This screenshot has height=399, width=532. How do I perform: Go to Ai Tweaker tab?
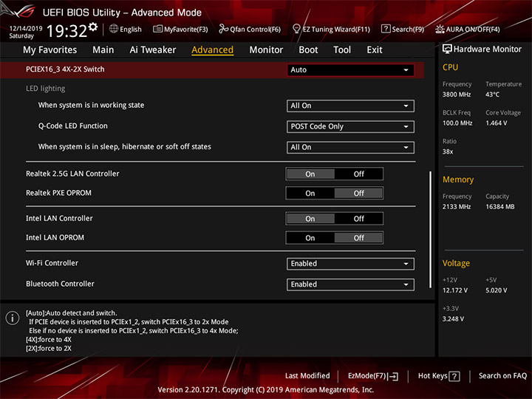(153, 50)
